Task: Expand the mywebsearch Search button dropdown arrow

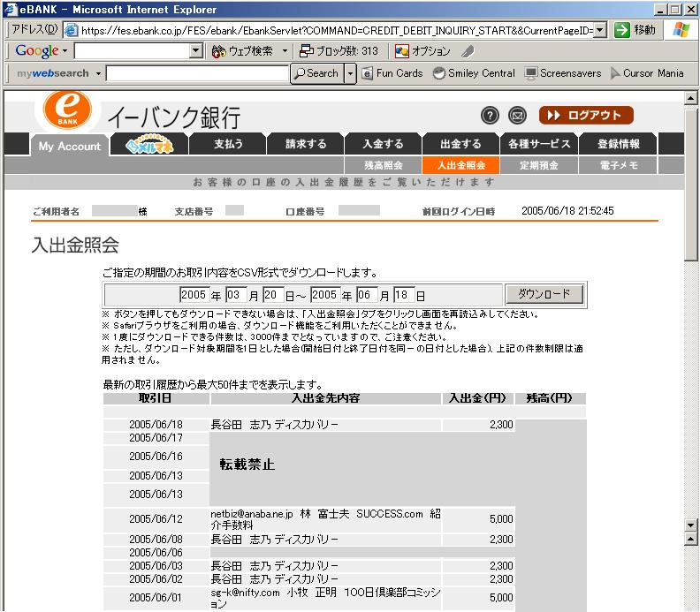Action: (x=350, y=73)
